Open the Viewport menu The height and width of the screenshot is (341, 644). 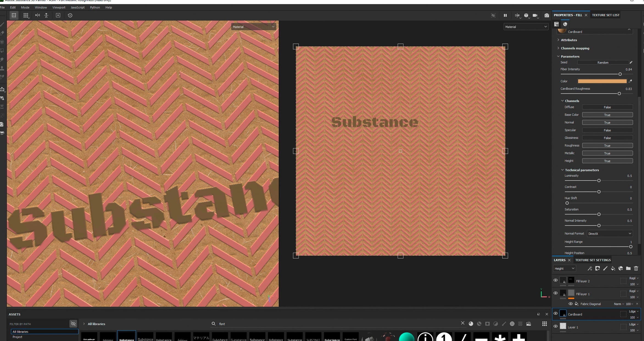tap(59, 7)
